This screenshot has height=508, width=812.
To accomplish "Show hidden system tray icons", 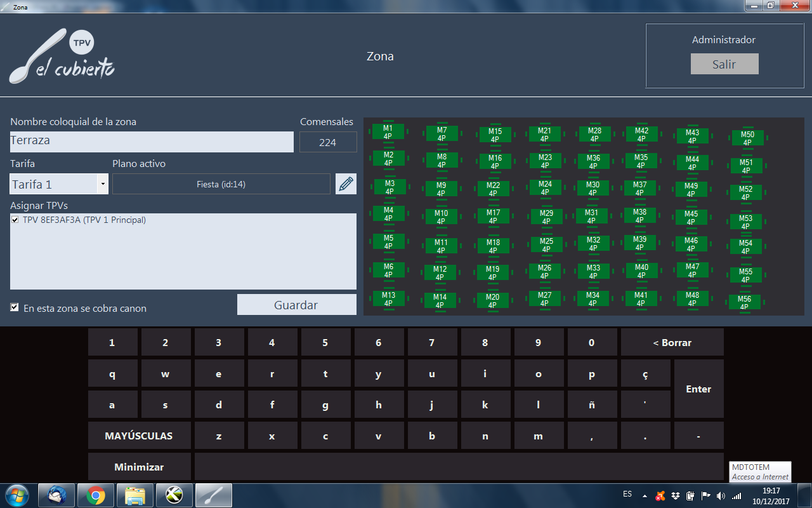I will [x=645, y=496].
